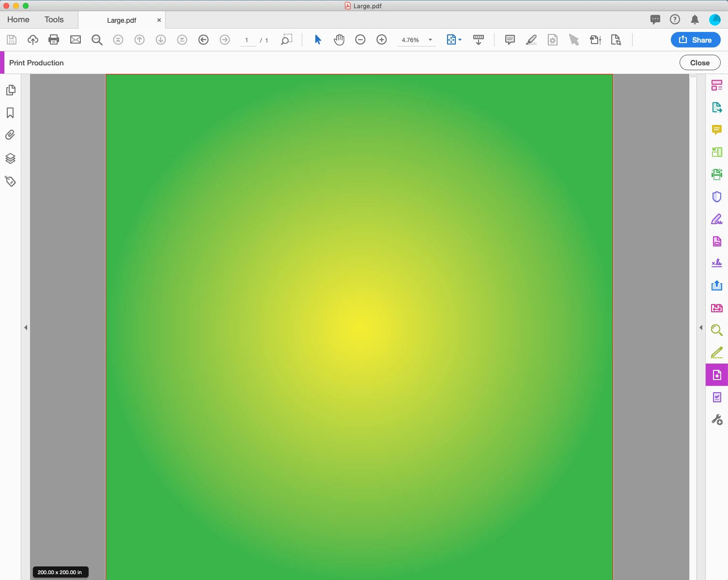Show next page down-arrow icon

click(x=161, y=40)
